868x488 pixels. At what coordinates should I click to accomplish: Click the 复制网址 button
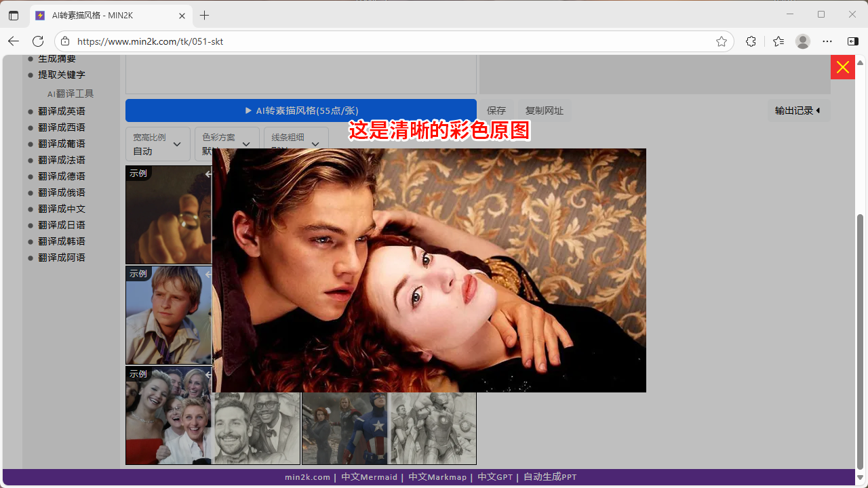(x=545, y=110)
